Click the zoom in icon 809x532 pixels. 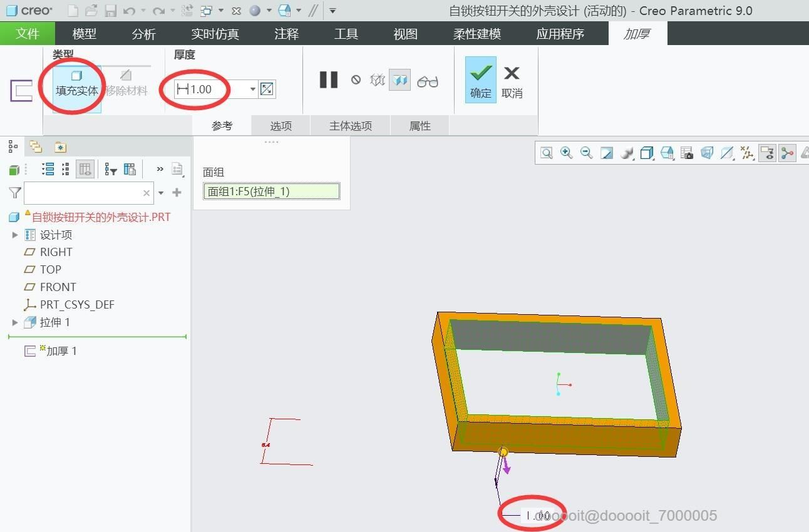coord(566,153)
